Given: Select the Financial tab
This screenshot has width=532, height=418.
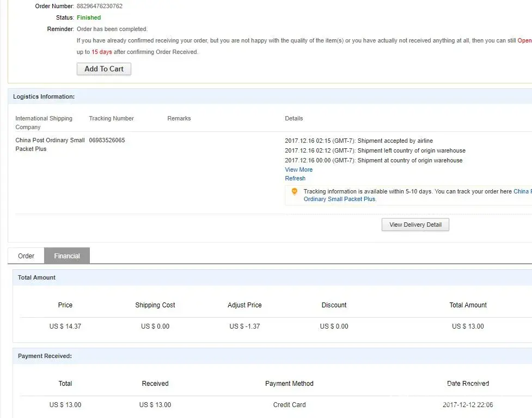Looking at the screenshot, I should 67,256.
